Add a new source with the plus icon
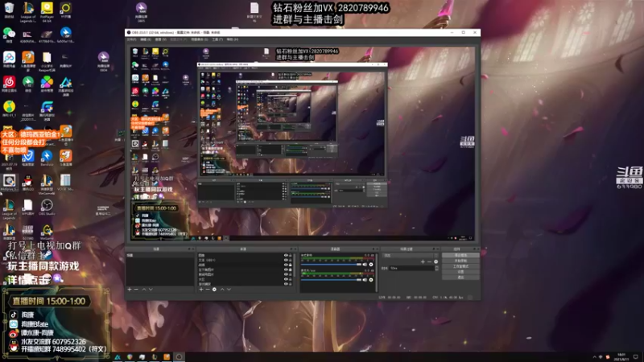 point(201,290)
